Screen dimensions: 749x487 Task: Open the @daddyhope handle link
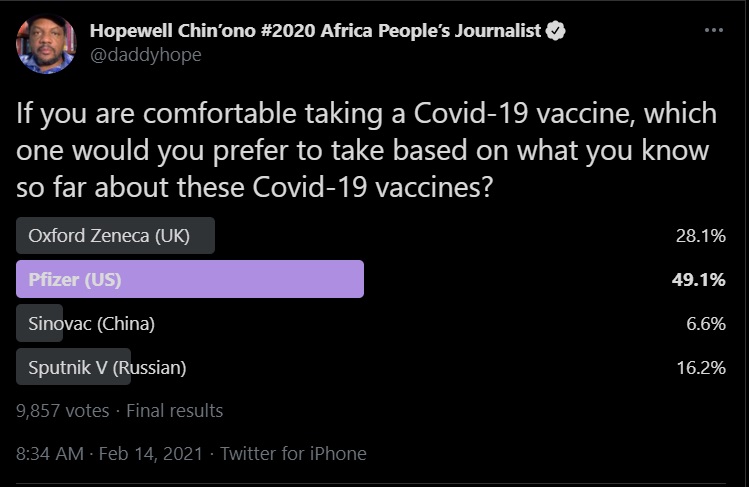pyautogui.click(x=145, y=55)
